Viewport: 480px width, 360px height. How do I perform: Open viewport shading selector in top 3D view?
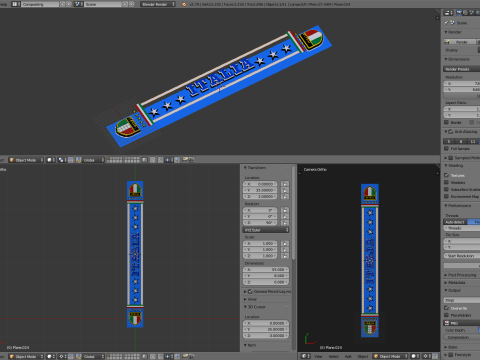51,160
